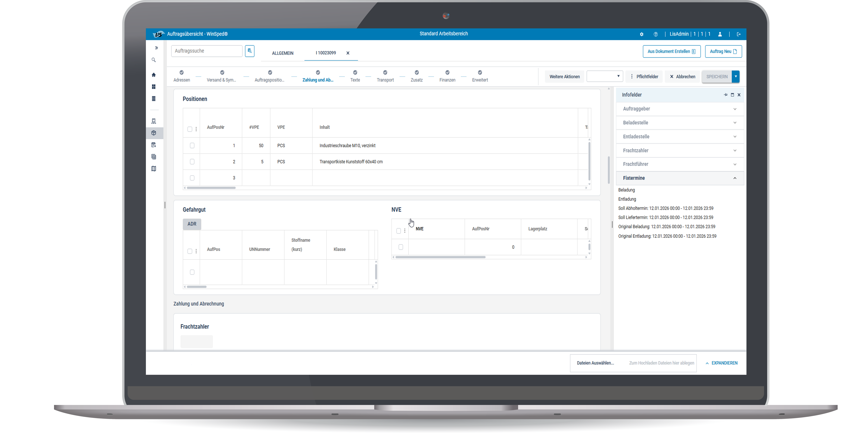Click the search button beside Auftragssuche
The width and height of the screenshot is (868, 439).
pyautogui.click(x=250, y=51)
